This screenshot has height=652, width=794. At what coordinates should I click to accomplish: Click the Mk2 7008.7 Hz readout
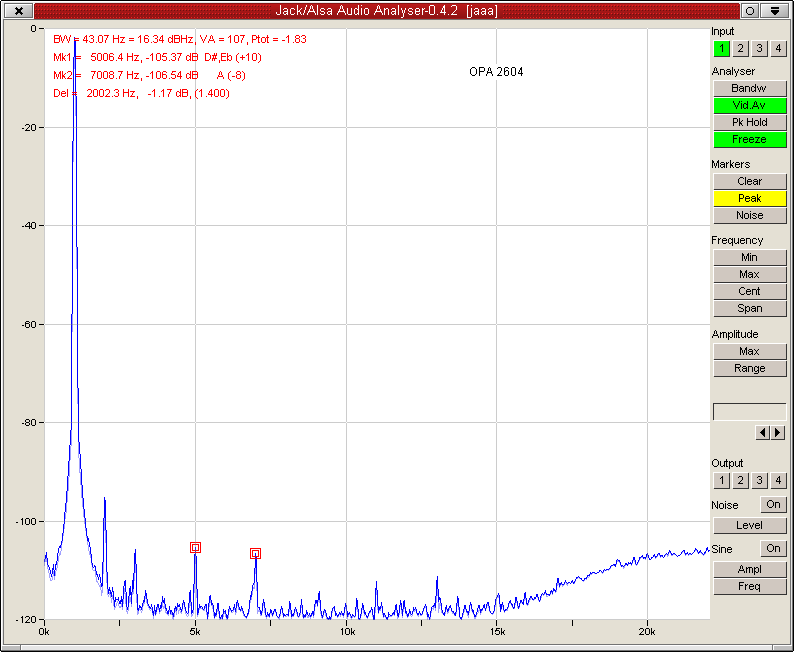(x=149, y=75)
